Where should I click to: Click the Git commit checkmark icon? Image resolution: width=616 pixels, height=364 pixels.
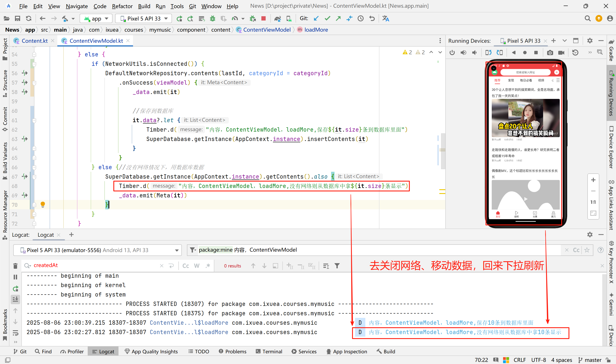point(327,18)
